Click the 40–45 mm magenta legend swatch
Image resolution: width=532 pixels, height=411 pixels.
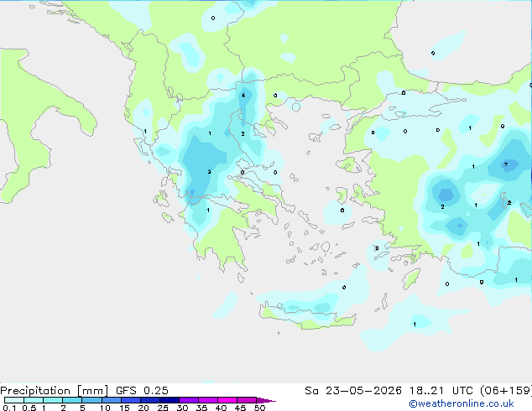(227, 400)
